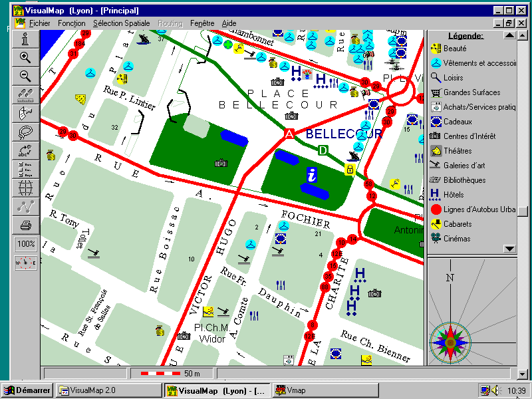Click the red metro A marker
Screen dimensions: 532x399
point(289,134)
